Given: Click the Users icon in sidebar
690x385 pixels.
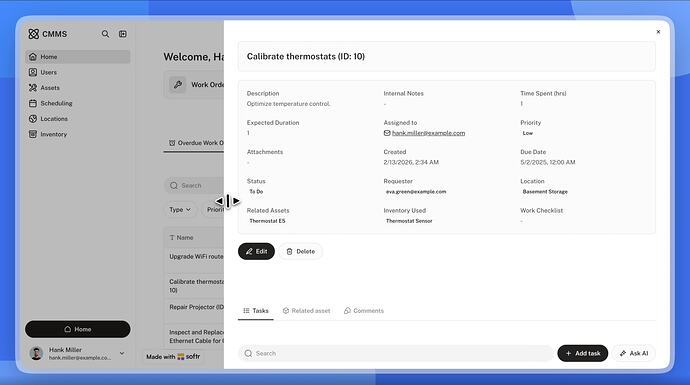Looking at the screenshot, I should 33,72.
